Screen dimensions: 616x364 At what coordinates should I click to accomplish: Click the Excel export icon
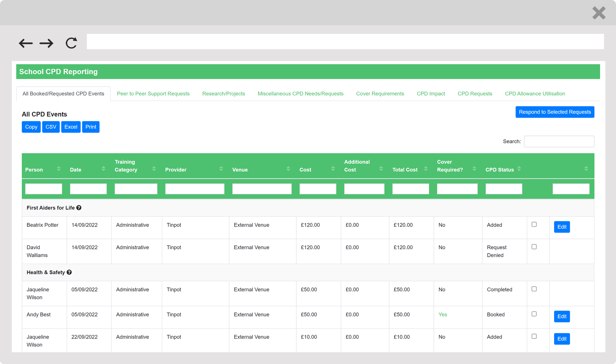pyautogui.click(x=70, y=126)
